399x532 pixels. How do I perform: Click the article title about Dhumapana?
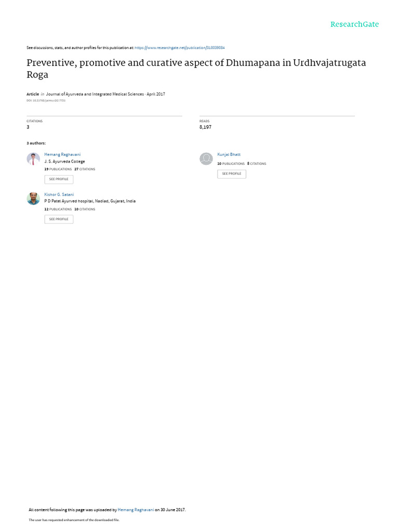click(196, 69)
